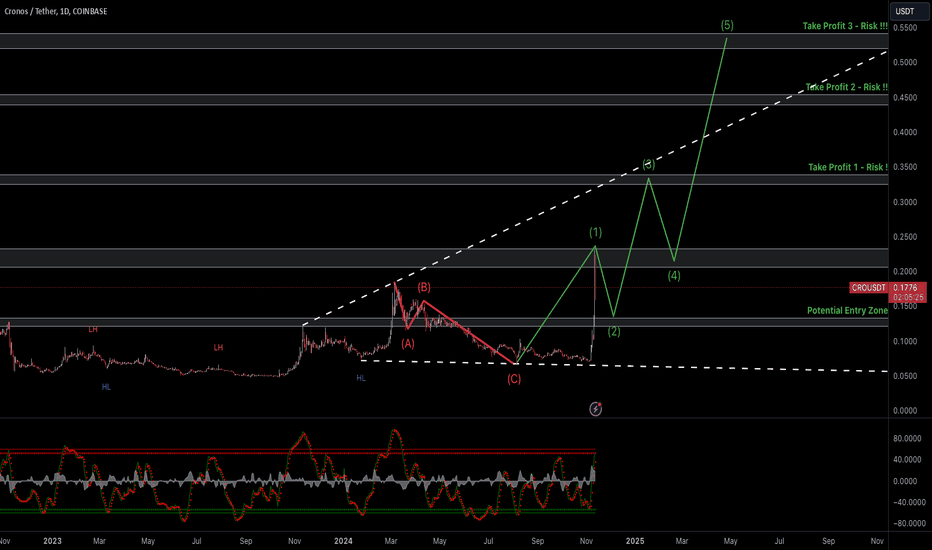
Task: Open the USDT currency selector
Action: pos(908,11)
